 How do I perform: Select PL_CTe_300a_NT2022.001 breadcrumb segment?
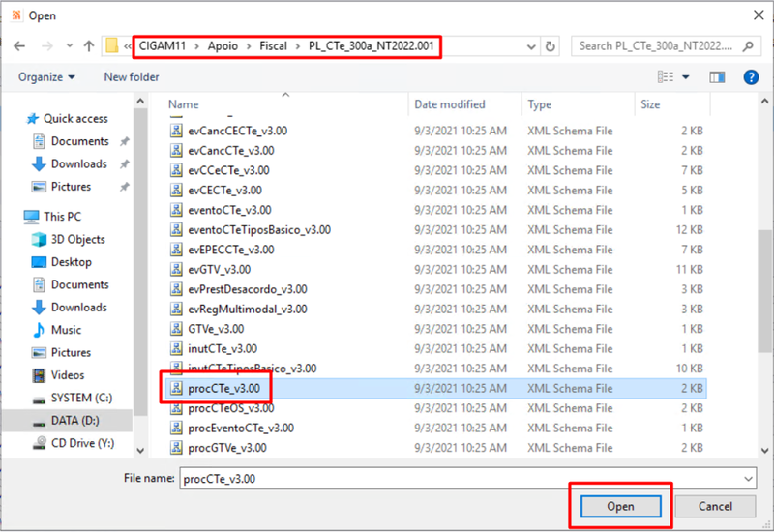pyautogui.click(x=372, y=45)
